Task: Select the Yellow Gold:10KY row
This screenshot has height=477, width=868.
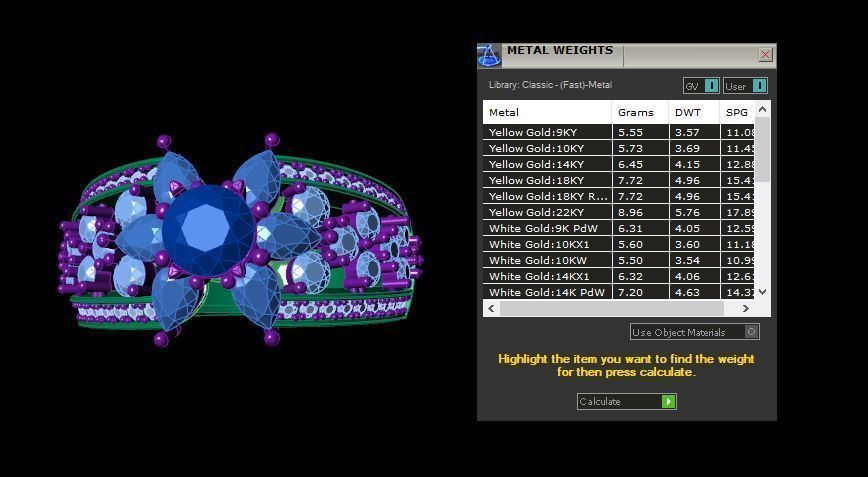Action: pyautogui.click(x=619, y=148)
